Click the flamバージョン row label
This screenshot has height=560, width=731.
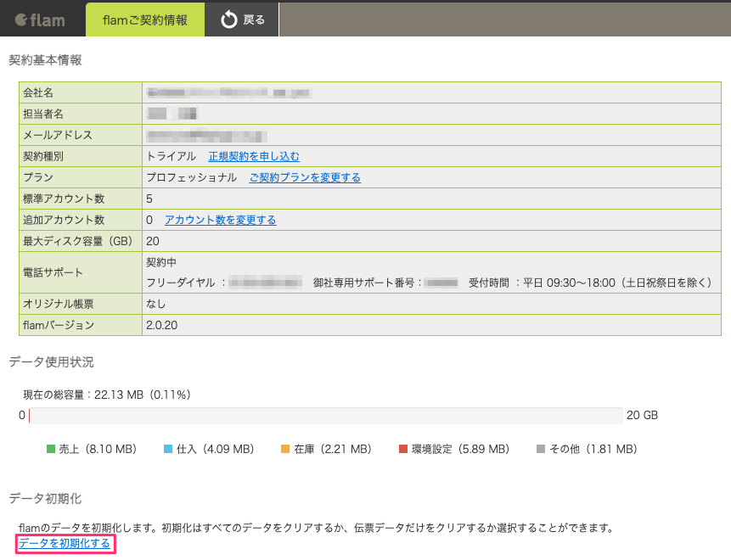[x=59, y=325]
